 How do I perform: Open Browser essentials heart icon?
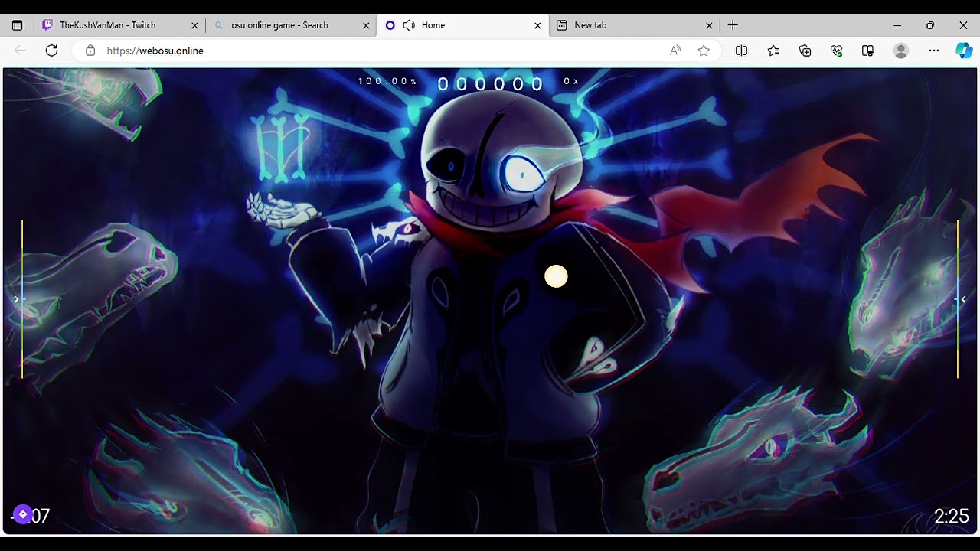(836, 51)
